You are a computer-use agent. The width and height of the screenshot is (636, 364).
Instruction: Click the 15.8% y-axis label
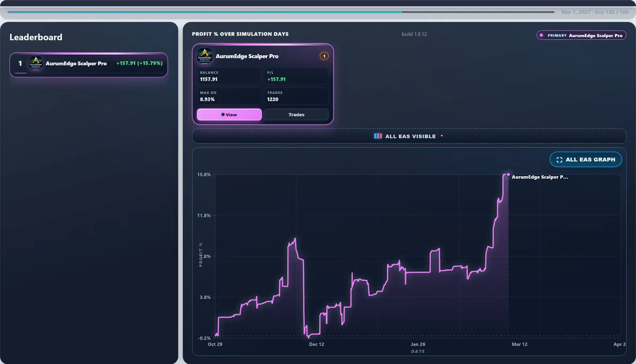point(204,175)
